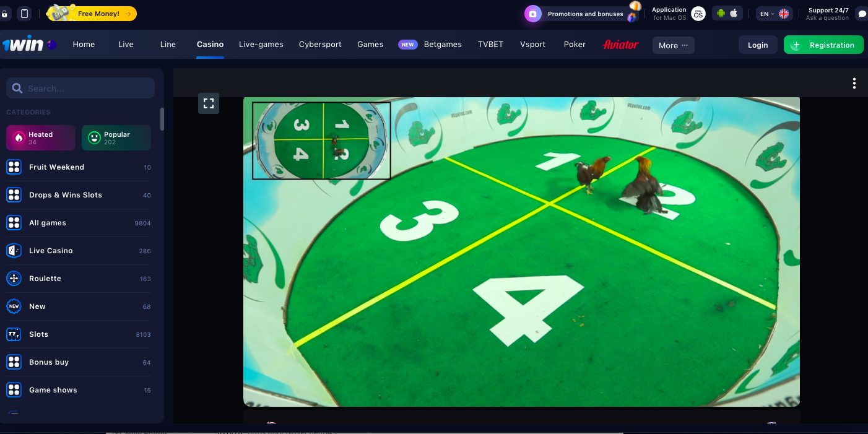
Task: Open the Betgames tab
Action: point(443,45)
